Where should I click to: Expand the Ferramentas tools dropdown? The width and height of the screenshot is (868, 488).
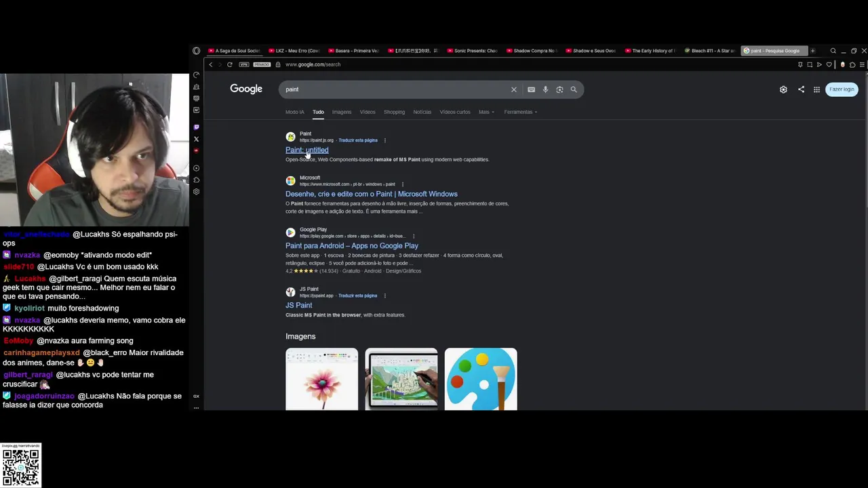click(521, 112)
